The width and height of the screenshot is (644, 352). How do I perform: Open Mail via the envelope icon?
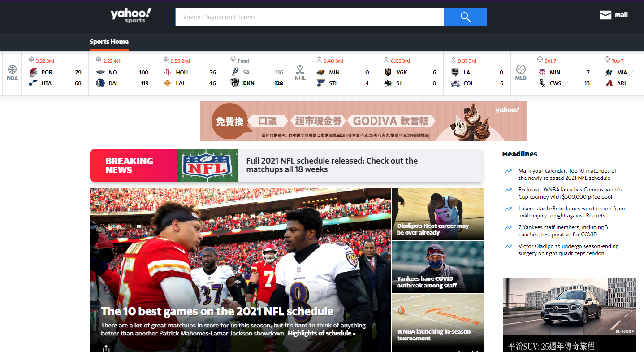click(605, 15)
